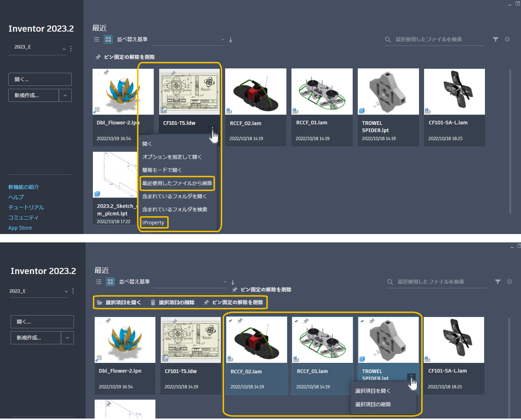Click the search magnifier in lower window
This screenshot has height=420, width=521.
[x=390, y=282]
